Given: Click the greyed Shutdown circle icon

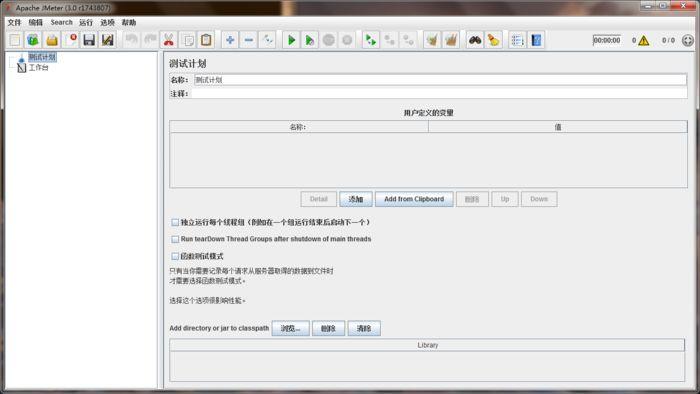Looking at the screenshot, I should (x=347, y=40).
